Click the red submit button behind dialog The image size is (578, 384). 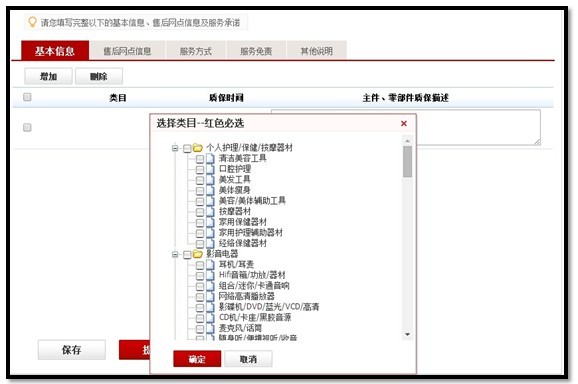tap(135, 350)
